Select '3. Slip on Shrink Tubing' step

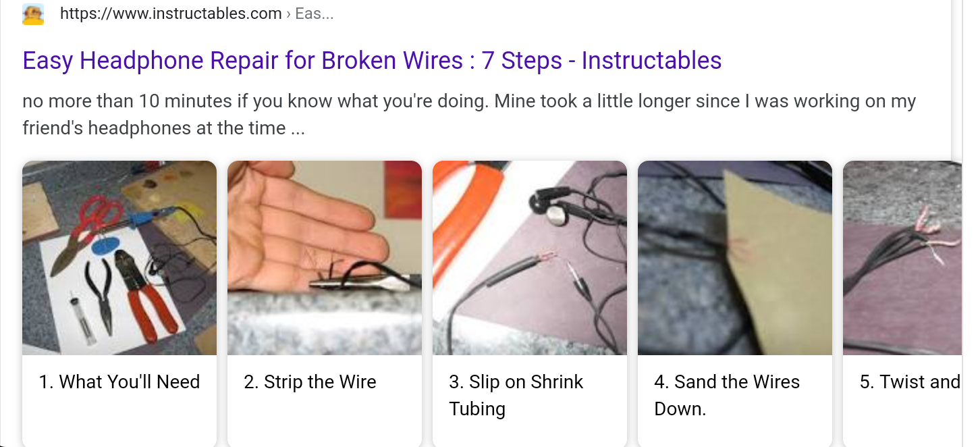pyautogui.click(x=516, y=396)
